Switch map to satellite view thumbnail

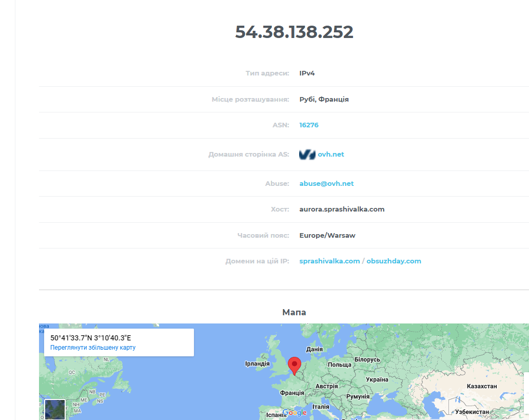pyautogui.click(x=55, y=410)
